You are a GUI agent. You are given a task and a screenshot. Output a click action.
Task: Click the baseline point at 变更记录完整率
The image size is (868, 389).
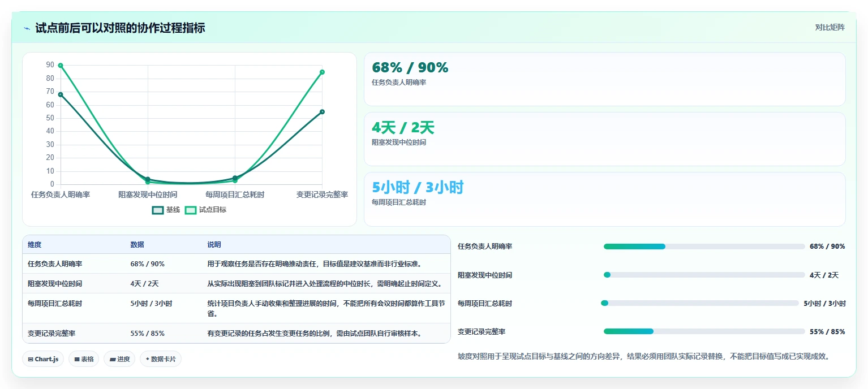[x=322, y=112]
